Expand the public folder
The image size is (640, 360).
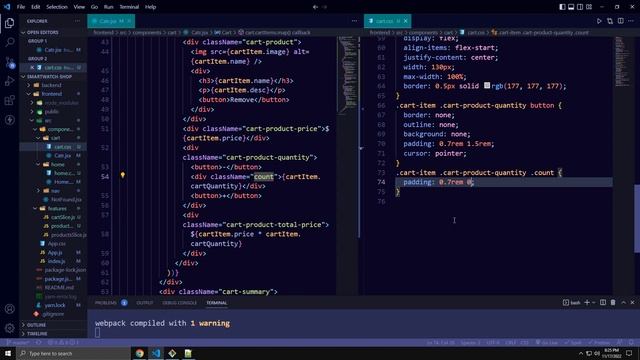(x=51, y=112)
